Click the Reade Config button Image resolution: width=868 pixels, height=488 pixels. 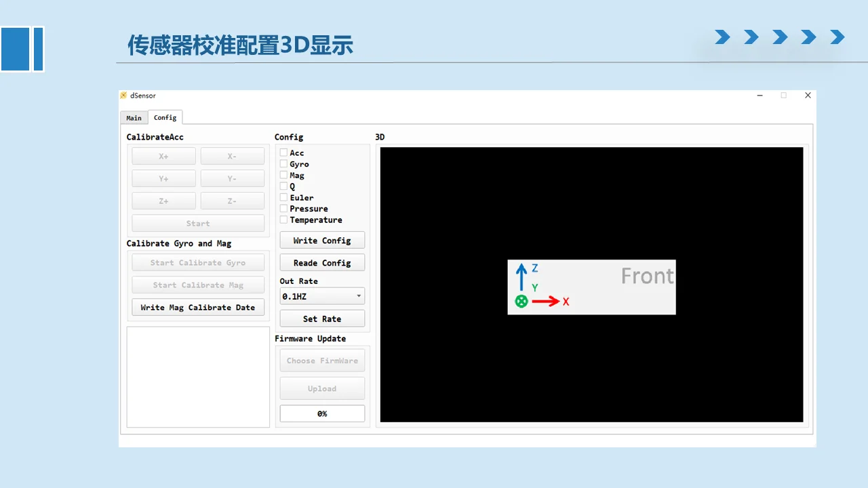click(x=322, y=263)
